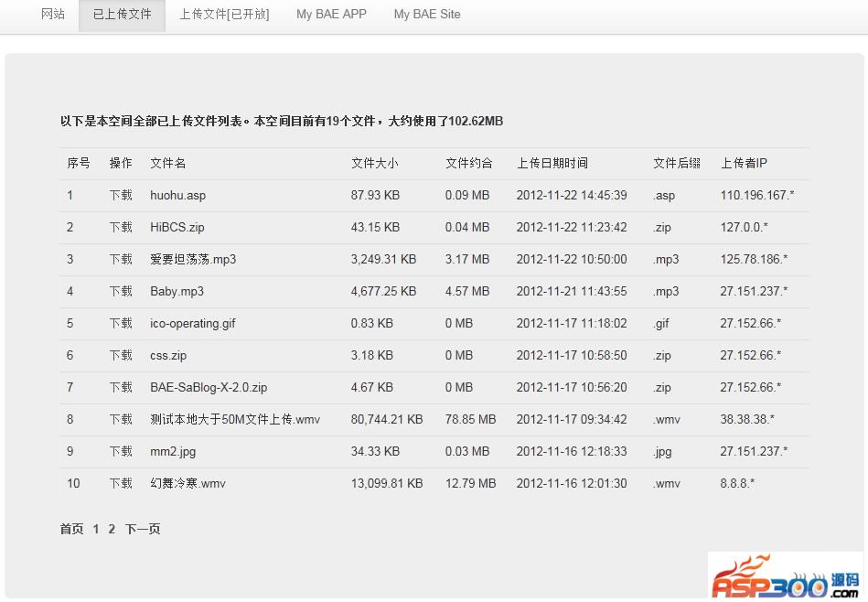Screen dimensions: 868x602
Task: Download 爱要坦荡荡.mp3 using its 下载 link
Action: [121, 259]
